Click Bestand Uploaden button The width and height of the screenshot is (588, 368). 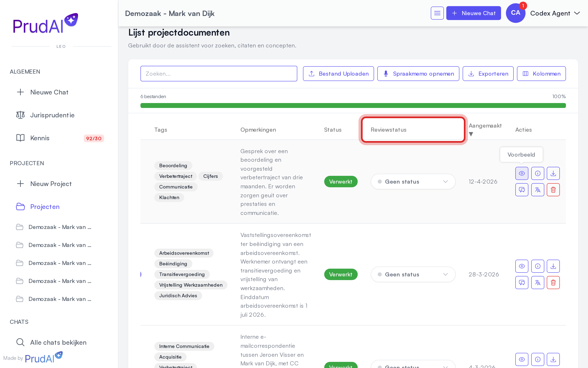338,74
